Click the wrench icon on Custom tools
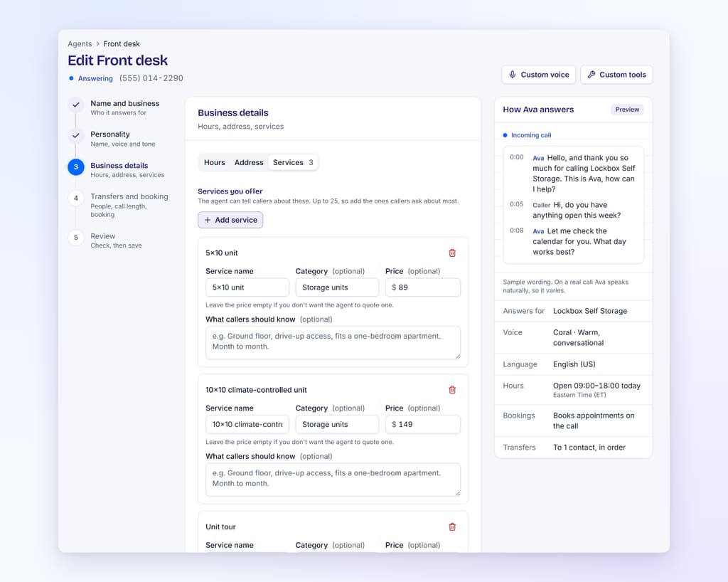 click(591, 74)
